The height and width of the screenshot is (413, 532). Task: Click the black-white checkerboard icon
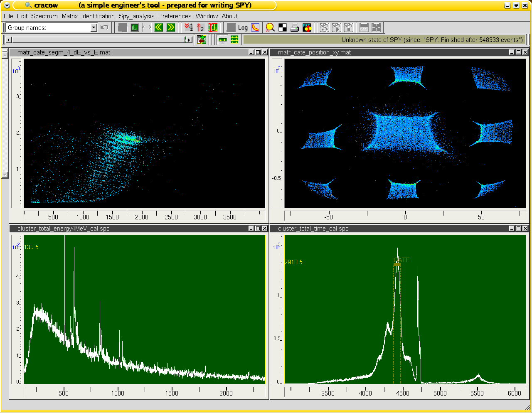(282, 28)
